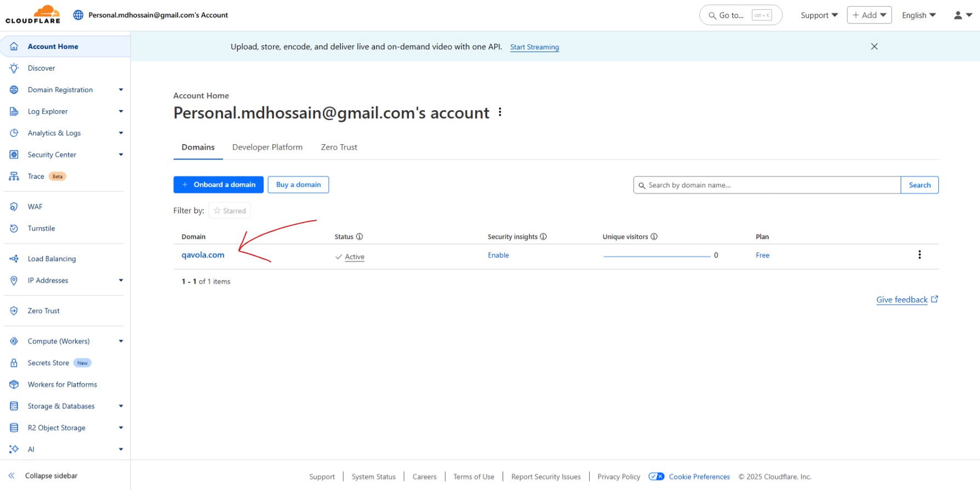Screen dimensions: 980x490
Task: Click the Turnstile sidebar icon
Action: pyautogui.click(x=14, y=229)
